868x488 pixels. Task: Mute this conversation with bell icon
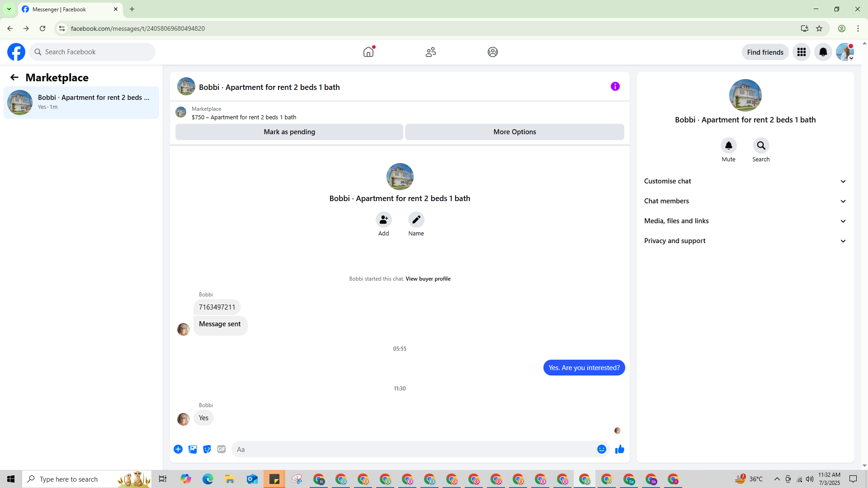click(x=728, y=145)
